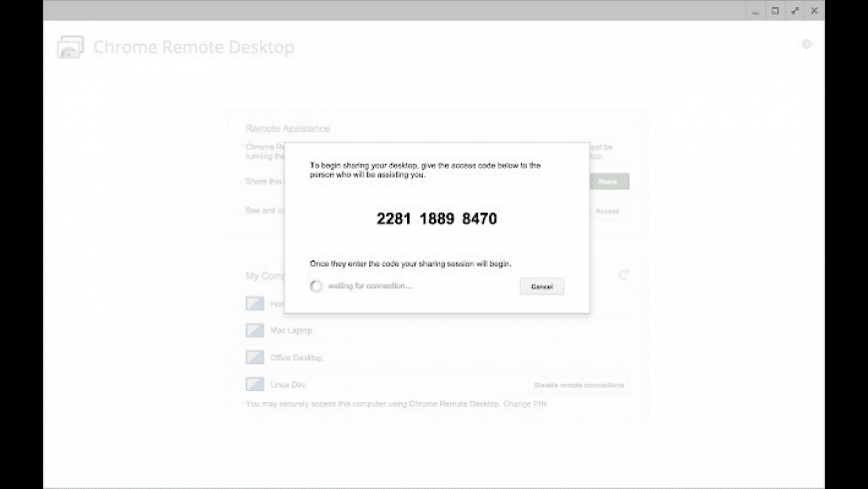This screenshot has width=868, height=489.
Task: Select the Office Desktop computer
Action: (437, 357)
